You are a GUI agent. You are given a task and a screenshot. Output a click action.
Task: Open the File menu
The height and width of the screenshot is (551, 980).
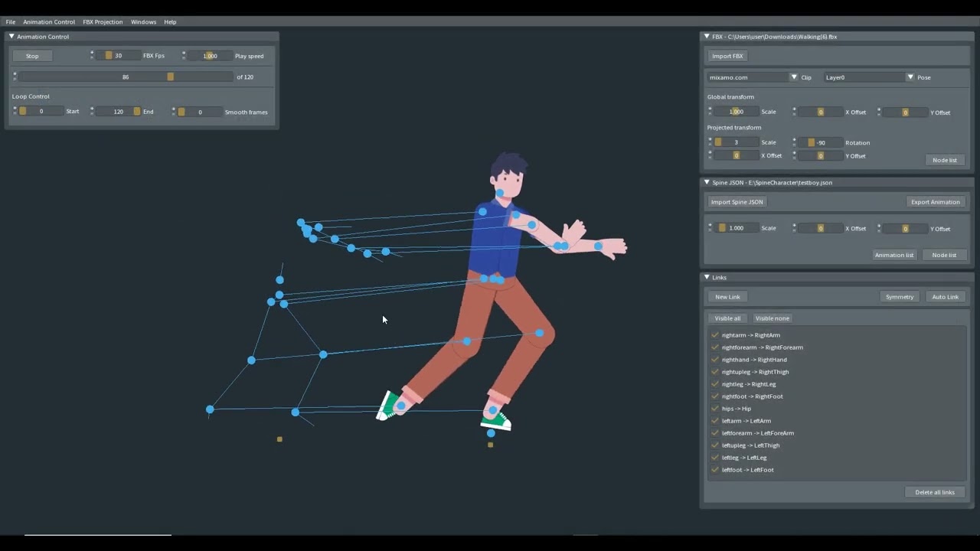pos(11,21)
